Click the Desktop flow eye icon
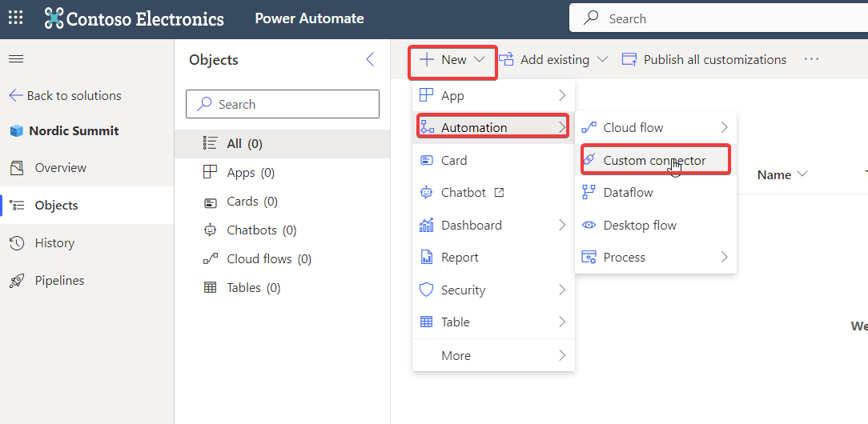Screen dimensions: 868x424 (x=589, y=226)
